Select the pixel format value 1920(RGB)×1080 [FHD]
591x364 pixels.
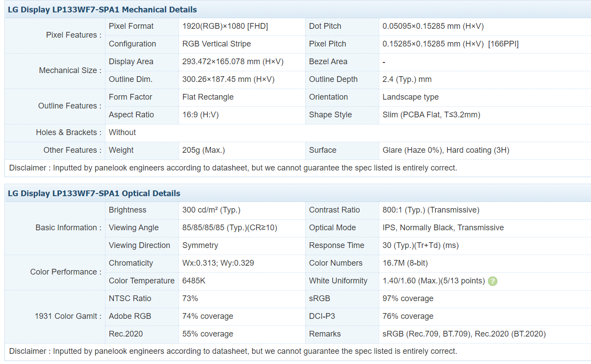tap(225, 26)
